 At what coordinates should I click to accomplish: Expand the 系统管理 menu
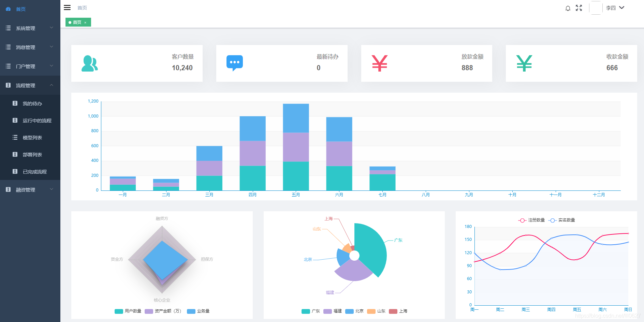(x=30, y=28)
